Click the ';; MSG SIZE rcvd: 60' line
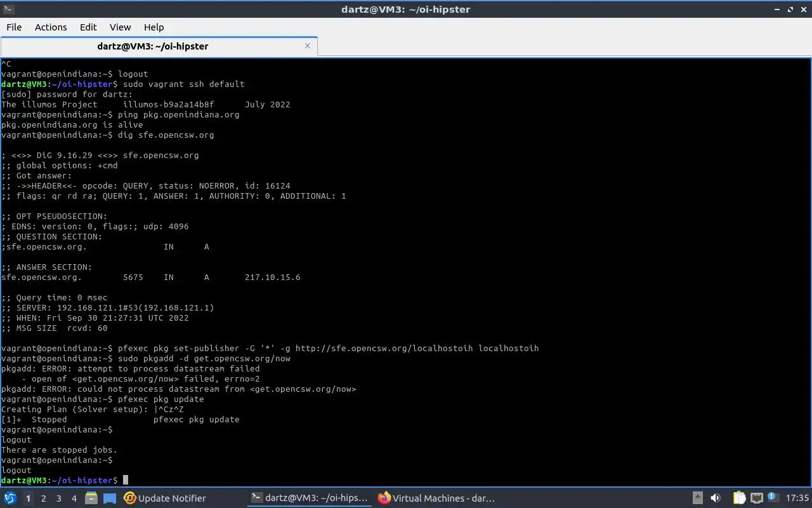This screenshot has width=812, height=508. pyautogui.click(x=55, y=328)
